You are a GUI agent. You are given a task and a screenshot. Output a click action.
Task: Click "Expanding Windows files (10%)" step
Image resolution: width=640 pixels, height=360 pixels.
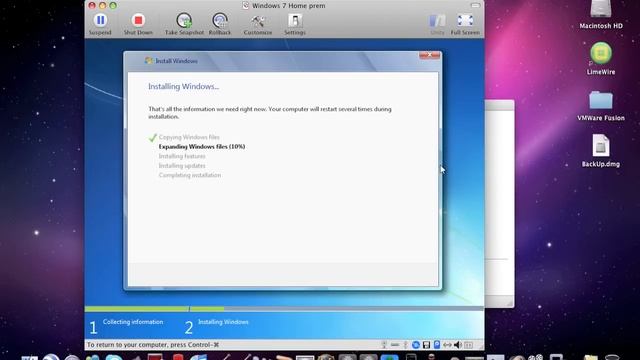click(x=202, y=147)
